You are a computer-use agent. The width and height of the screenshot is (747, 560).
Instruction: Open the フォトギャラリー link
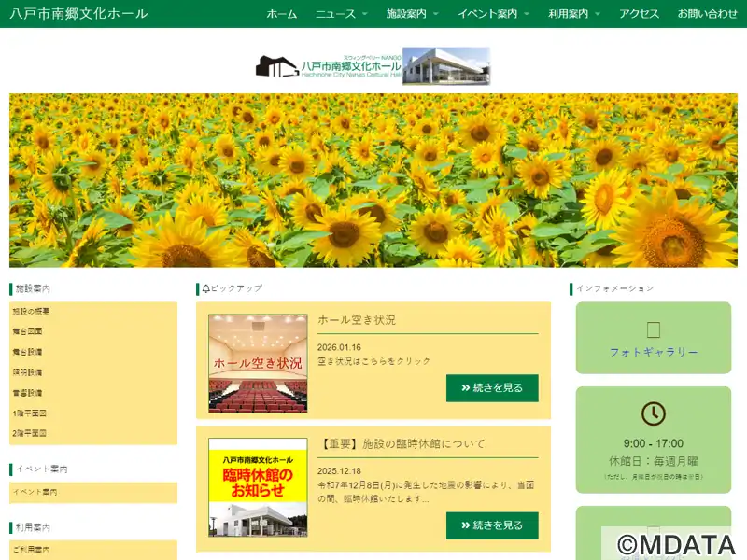point(654,353)
